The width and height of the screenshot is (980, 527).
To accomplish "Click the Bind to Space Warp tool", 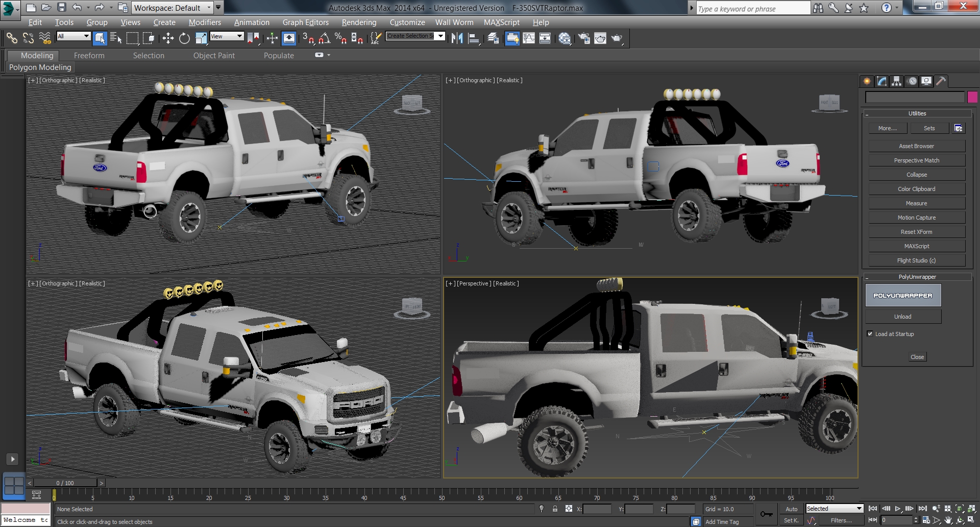I will (x=45, y=38).
